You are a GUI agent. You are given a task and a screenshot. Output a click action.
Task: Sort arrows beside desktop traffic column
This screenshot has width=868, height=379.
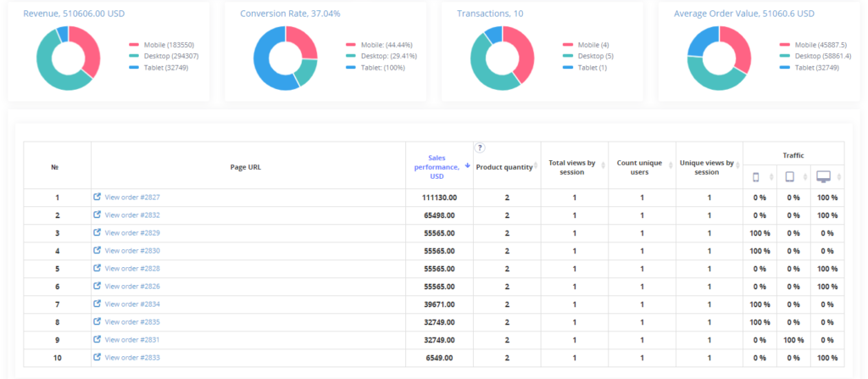840,177
